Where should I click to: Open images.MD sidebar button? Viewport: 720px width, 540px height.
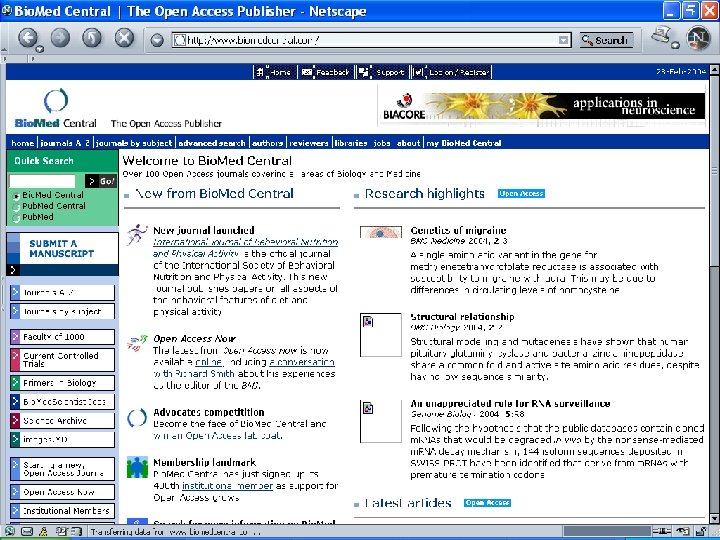(x=62, y=439)
